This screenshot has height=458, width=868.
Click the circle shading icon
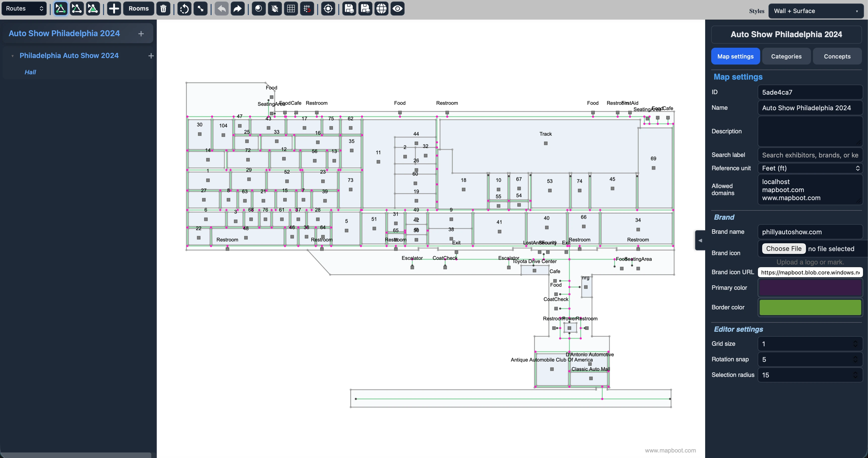(258, 9)
